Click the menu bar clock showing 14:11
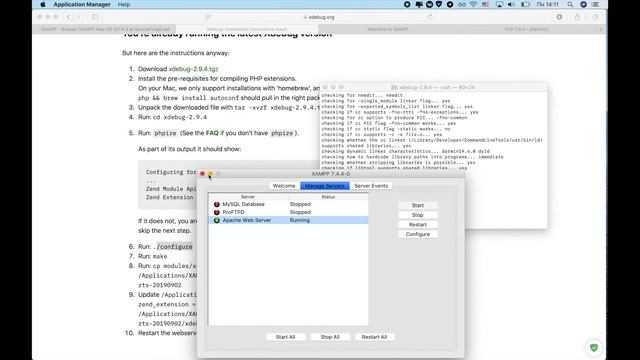The width and height of the screenshot is (640, 360). (547, 4)
